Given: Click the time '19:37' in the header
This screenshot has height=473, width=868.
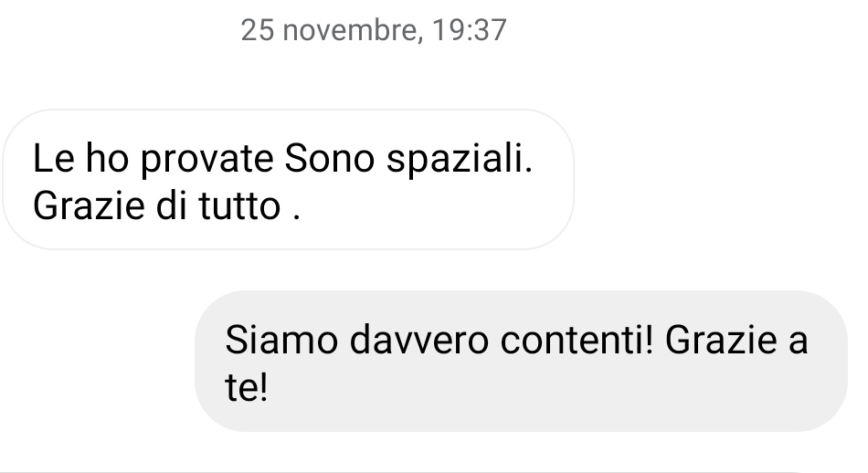Looking at the screenshot, I should tap(470, 30).
